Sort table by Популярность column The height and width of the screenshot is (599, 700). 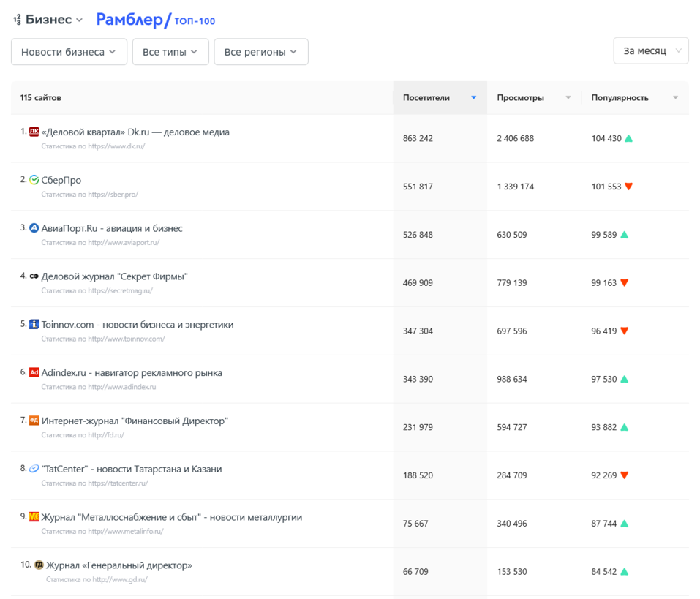click(x=635, y=98)
